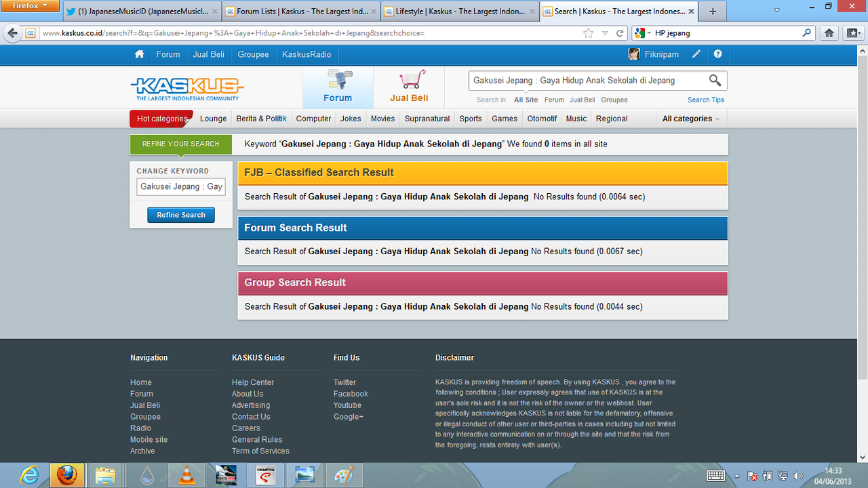Open the bookmarks menu icon in Firefox toolbar
This screenshot has height=488, width=868.
click(852, 33)
